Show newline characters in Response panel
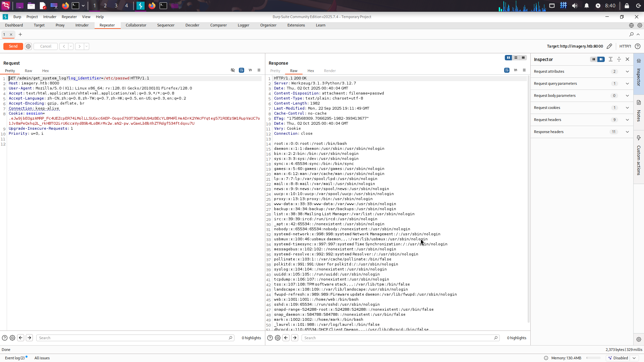Viewport: 644px width, 362px height. (x=516, y=70)
